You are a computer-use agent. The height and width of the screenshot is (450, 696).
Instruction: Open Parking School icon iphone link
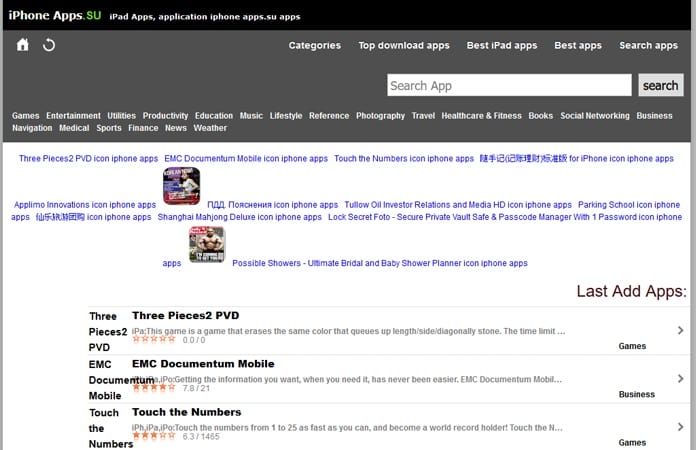pyautogui.click(x=629, y=205)
